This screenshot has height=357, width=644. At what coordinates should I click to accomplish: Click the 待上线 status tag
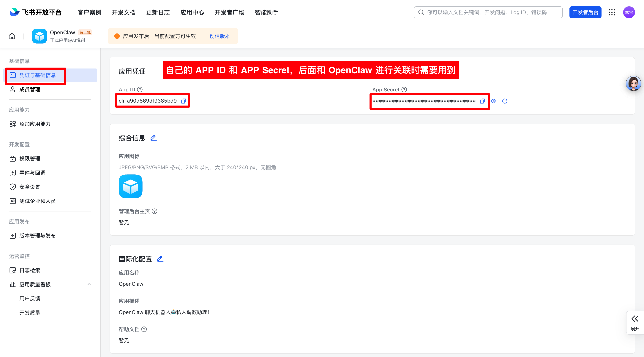pos(85,32)
